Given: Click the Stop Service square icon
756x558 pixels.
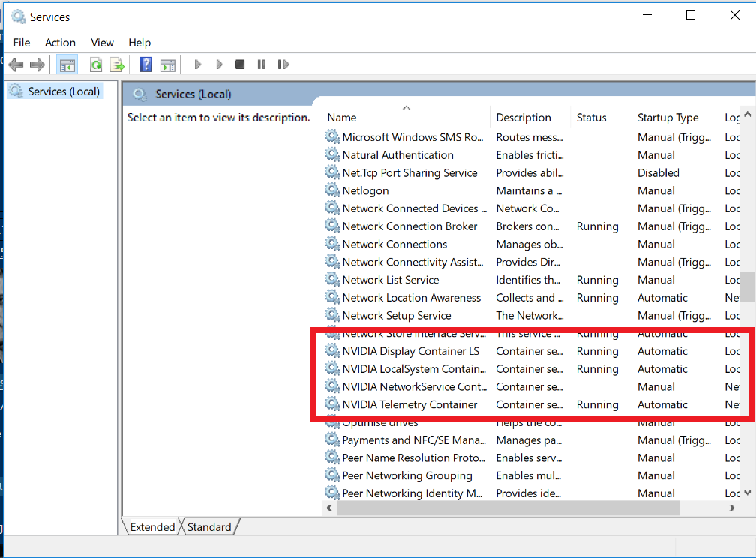Looking at the screenshot, I should (240, 64).
